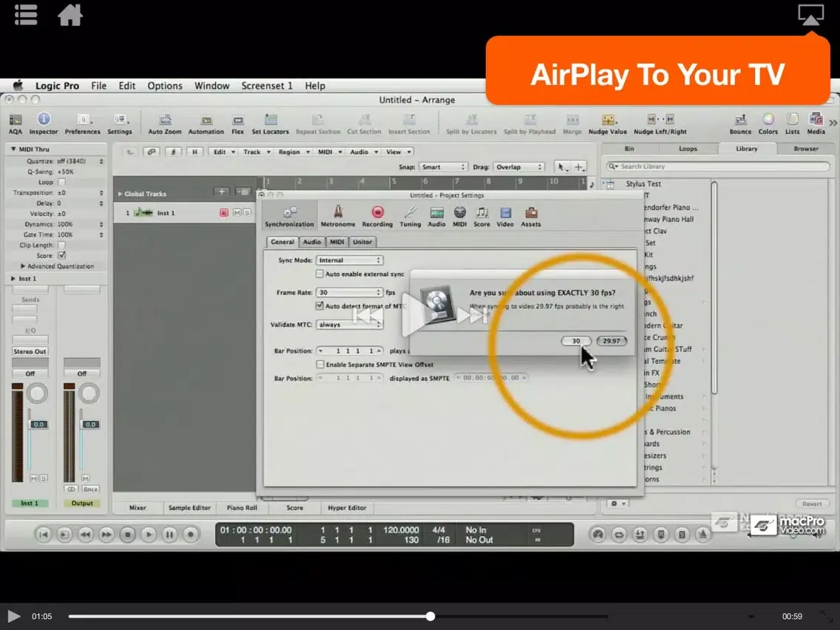The width and height of the screenshot is (840, 630).
Task: Click the video progress bar scrubber
Action: [x=430, y=617]
